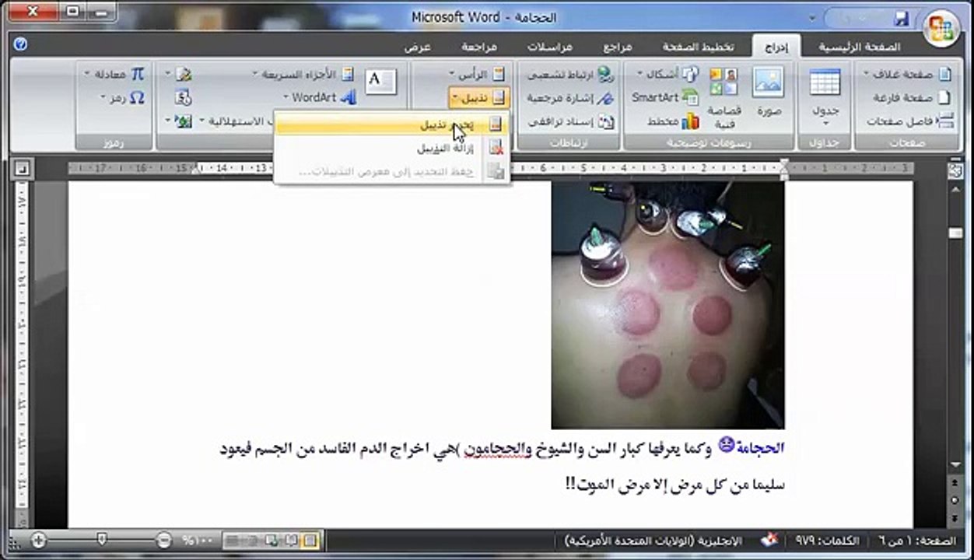Screen dimensions: 974x560
Task: Click the ruler tab selector box at ruler corner
Action: 22,167
